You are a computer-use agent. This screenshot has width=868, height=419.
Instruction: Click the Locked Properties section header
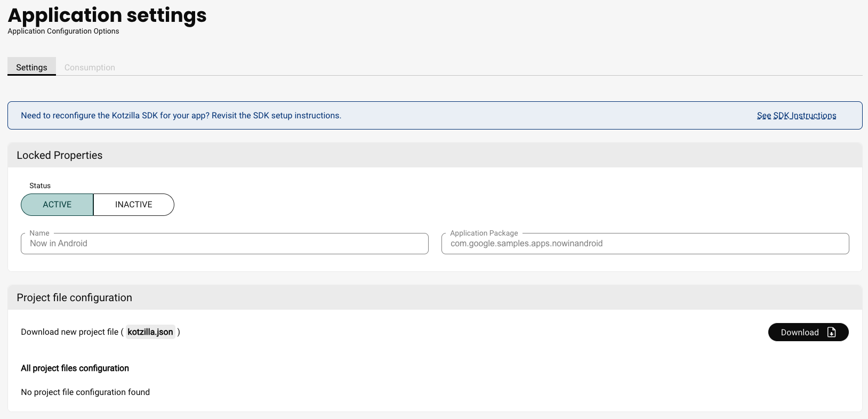coord(60,155)
